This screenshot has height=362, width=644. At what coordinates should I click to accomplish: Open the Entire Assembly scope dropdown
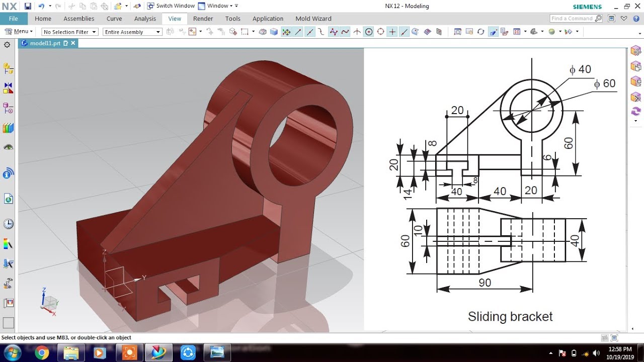(x=132, y=32)
